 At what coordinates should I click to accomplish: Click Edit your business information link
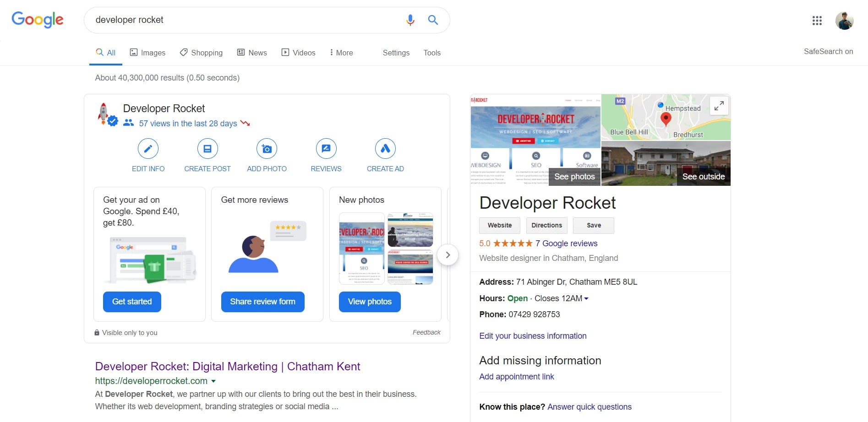click(533, 336)
